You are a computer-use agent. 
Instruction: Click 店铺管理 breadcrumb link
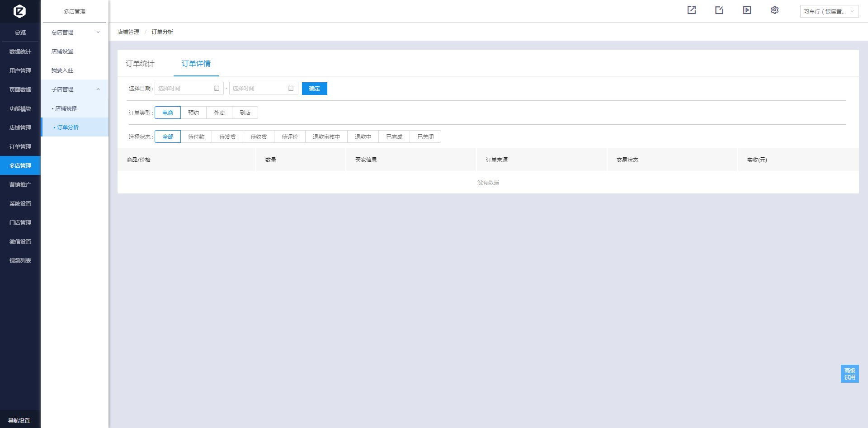128,32
